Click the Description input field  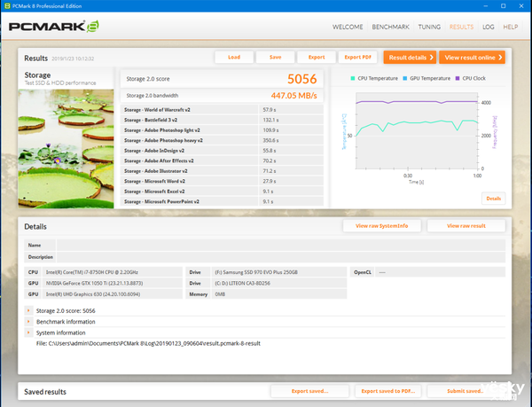tap(281, 257)
